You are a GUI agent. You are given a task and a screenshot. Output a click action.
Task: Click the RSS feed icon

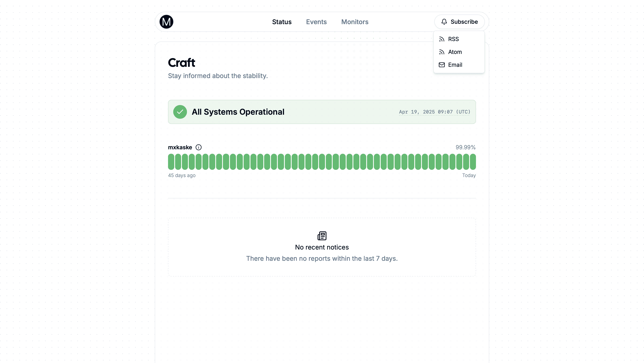442,39
